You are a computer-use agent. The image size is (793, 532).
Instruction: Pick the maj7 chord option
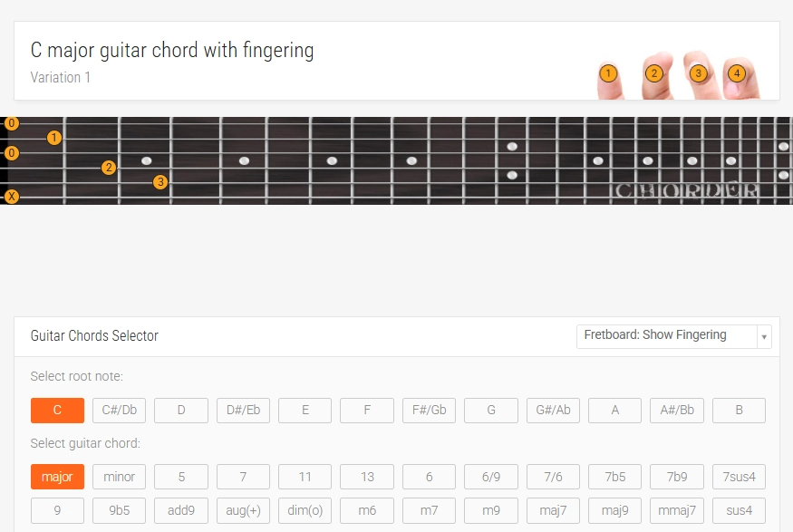click(553, 510)
